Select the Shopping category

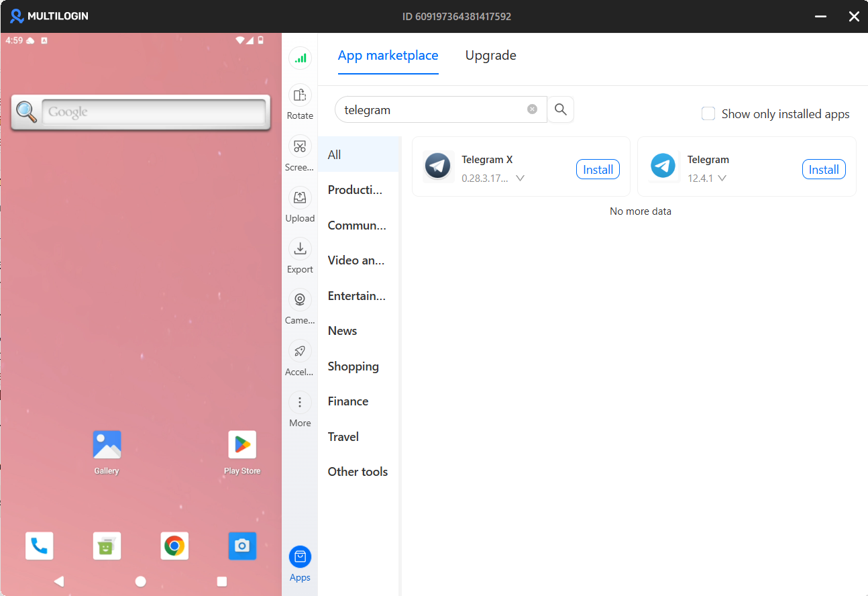[353, 366]
